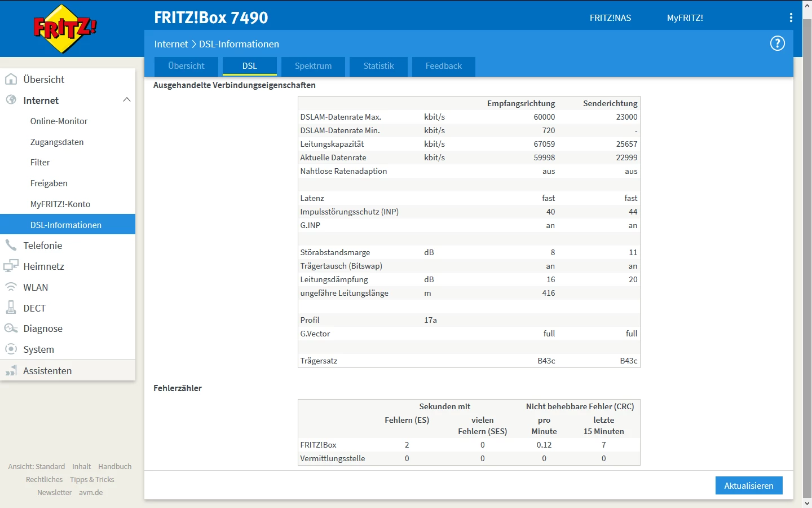Click the scrollbar down arrow

(807, 503)
